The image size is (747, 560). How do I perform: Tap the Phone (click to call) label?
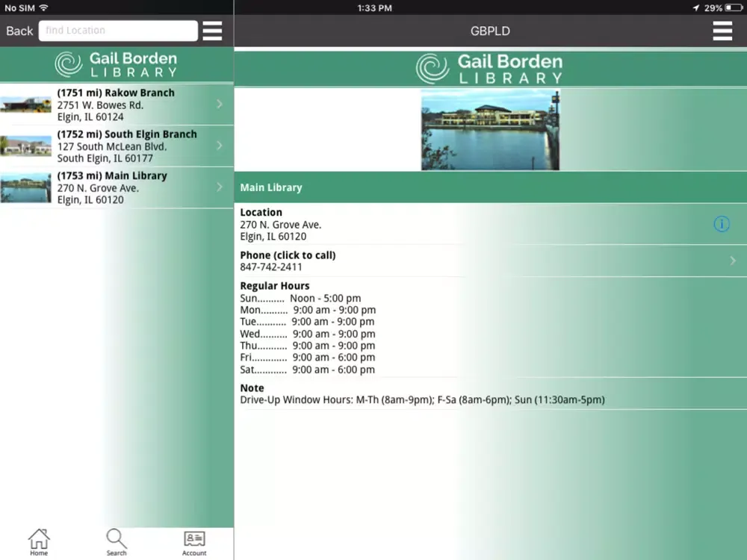[288, 255]
